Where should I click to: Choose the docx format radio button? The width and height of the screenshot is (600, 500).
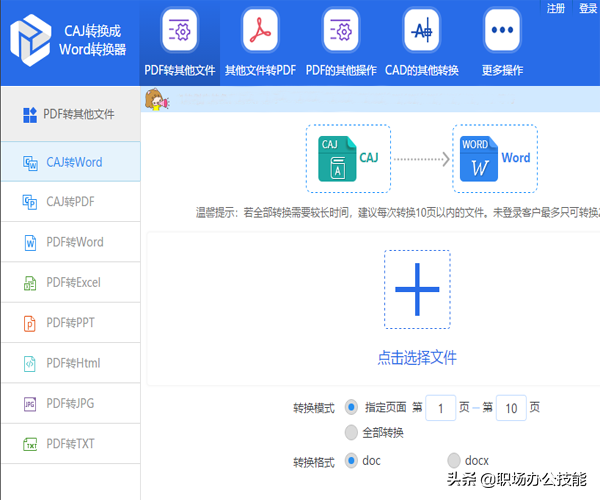coord(454,461)
